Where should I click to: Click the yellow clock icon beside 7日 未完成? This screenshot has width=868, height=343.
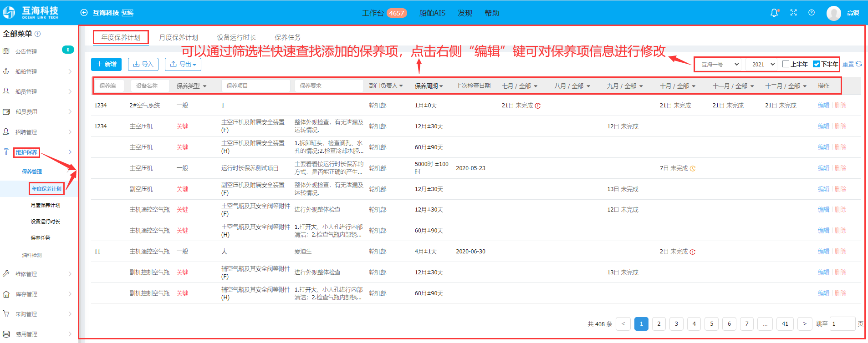[693, 168]
